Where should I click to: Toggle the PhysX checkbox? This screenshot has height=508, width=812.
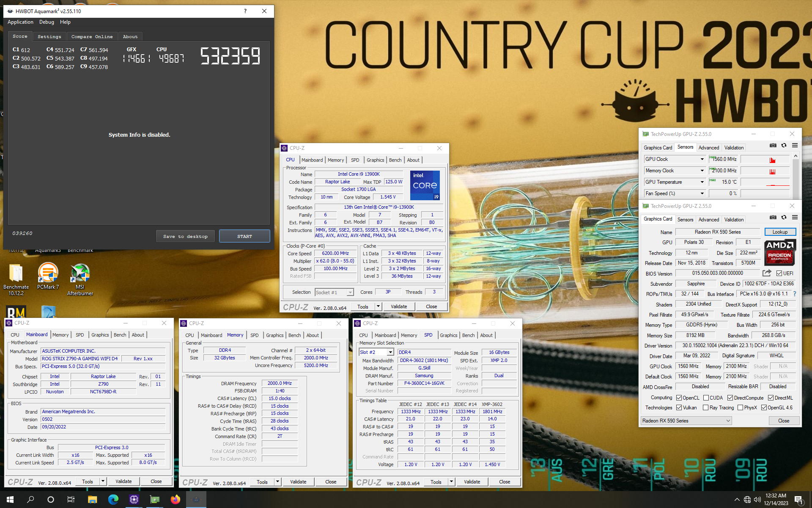pyautogui.click(x=740, y=408)
